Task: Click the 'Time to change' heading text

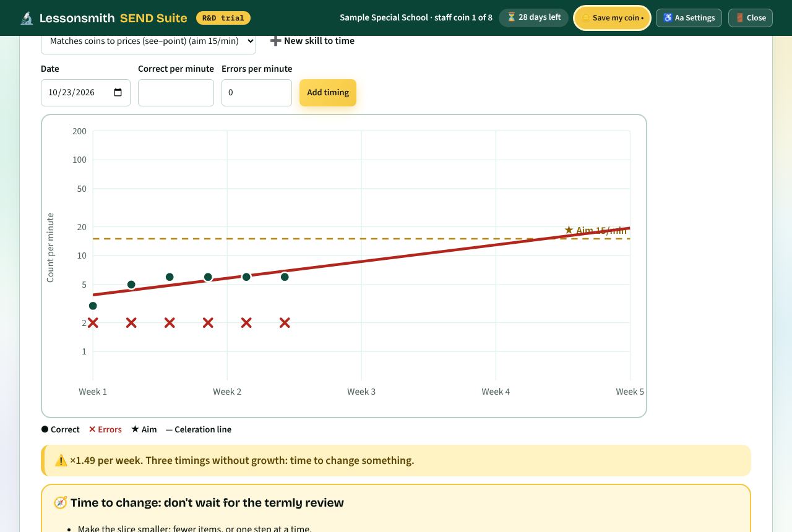Action: (x=207, y=503)
